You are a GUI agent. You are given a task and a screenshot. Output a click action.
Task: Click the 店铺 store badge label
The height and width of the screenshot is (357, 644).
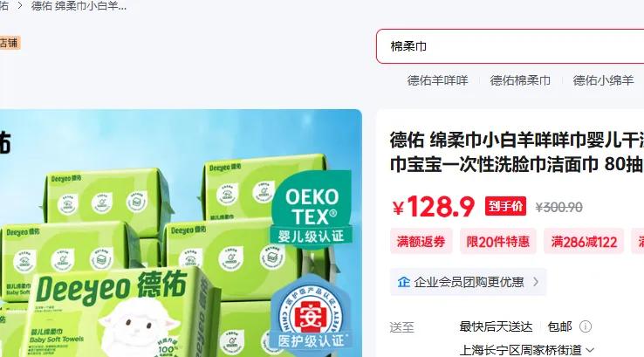click(9, 43)
